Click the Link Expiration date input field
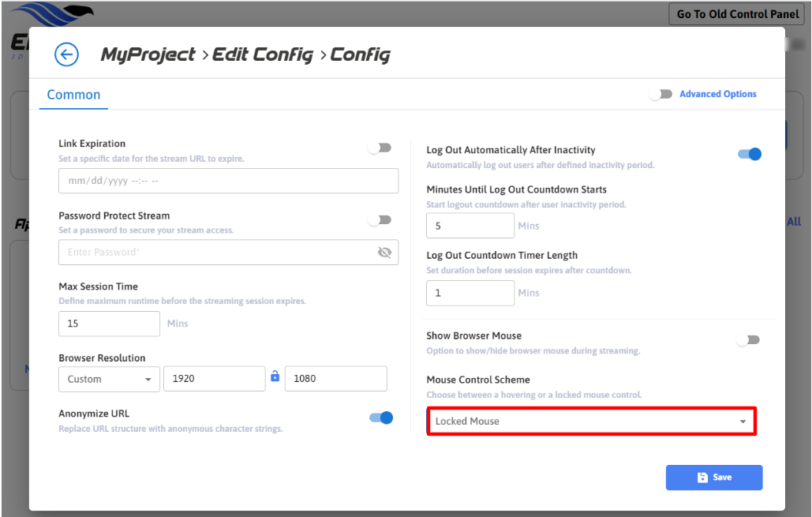Screen dimensions: 812x517 click(228, 181)
